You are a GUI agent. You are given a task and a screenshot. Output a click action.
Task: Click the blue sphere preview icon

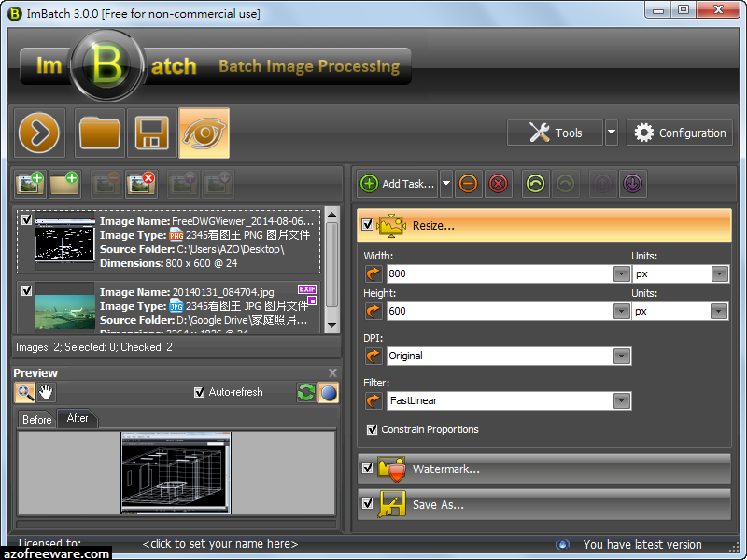pos(329,392)
